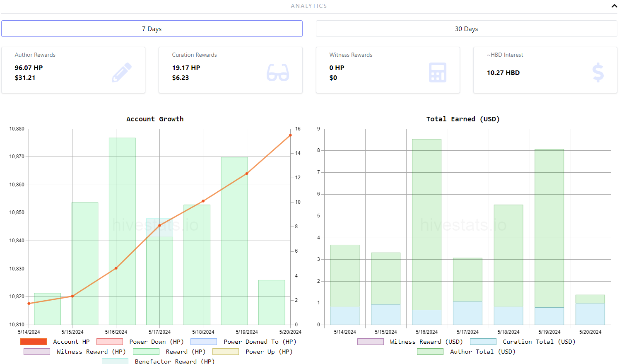Click the 5/18/2024 author bar in Total Earned
Image resolution: width=619 pixels, height=364 pixels.
point(508,256)
